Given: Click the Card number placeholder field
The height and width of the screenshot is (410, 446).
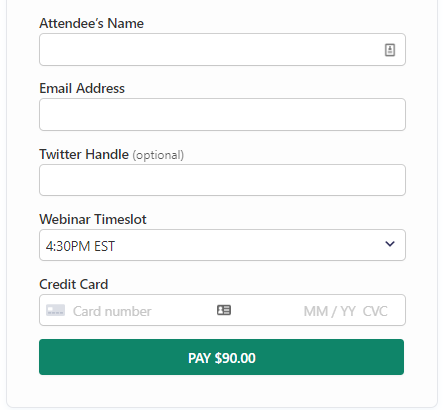Looking at the screenshot, I should pos(112,311).
